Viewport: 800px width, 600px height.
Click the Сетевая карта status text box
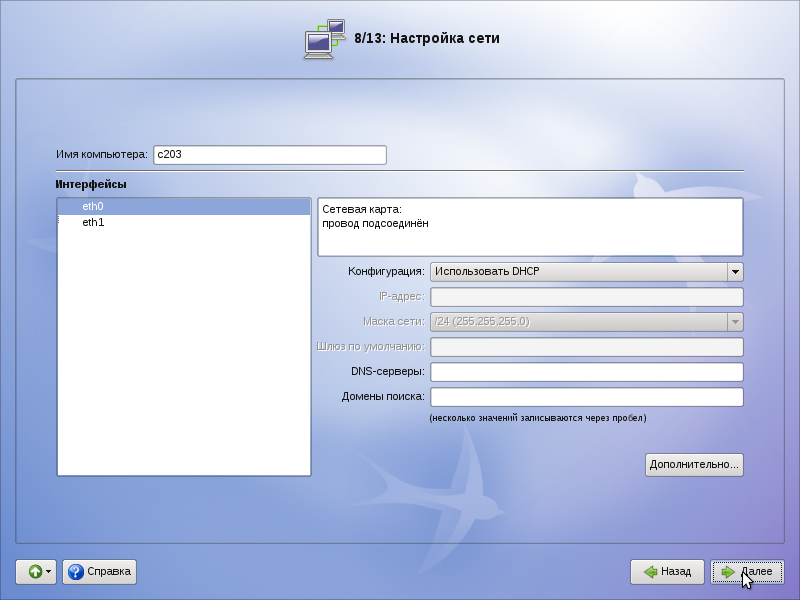pos(530,227)
